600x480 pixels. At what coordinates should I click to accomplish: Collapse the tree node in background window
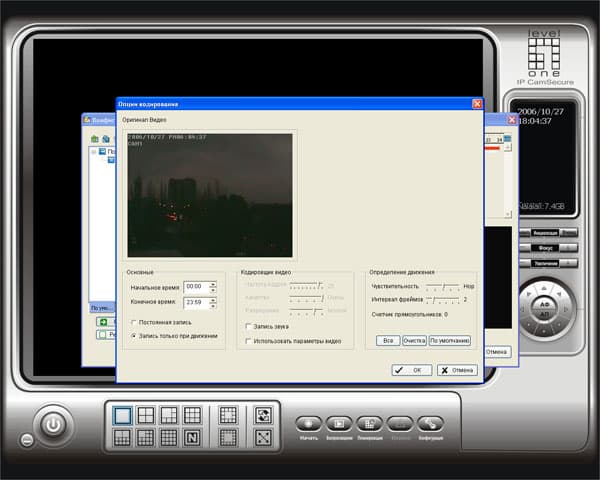pos(93,152)
